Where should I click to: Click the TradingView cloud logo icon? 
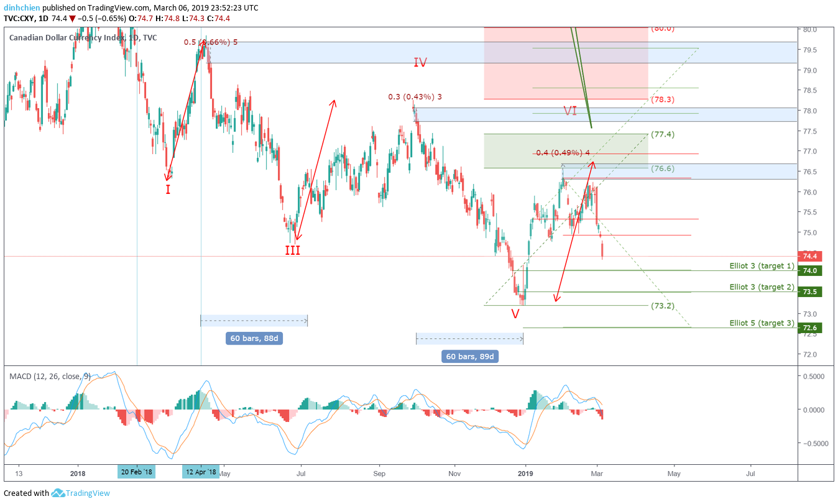click(x=58, y=493)
